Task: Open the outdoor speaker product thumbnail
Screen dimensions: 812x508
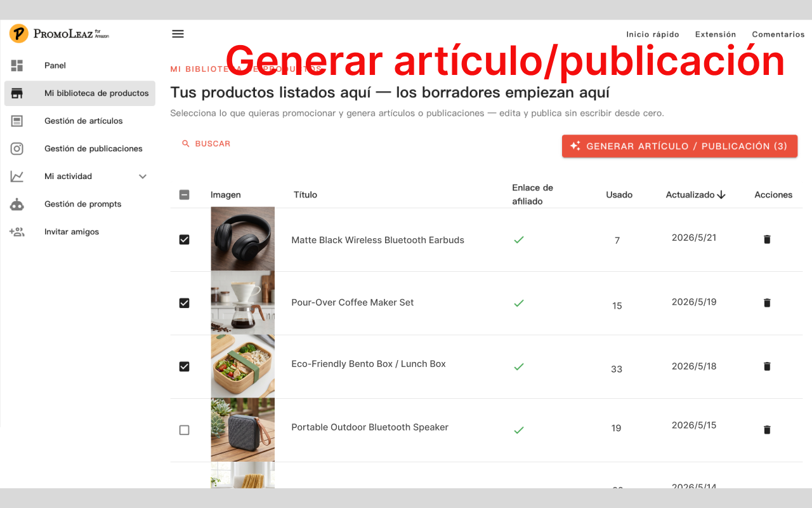Action: pyautogui.click(x=243, y=430)
